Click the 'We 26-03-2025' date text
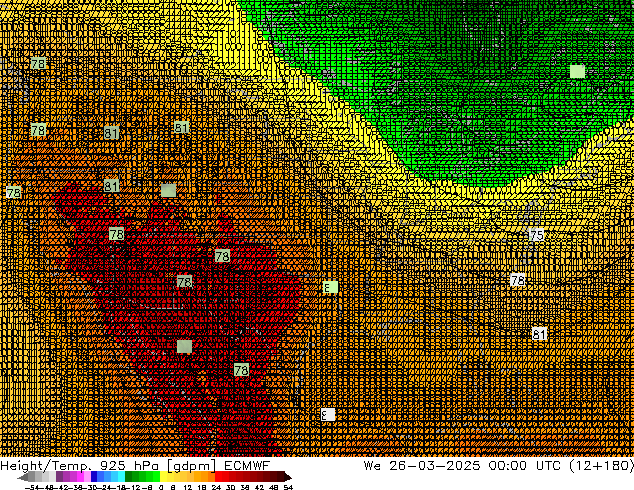Viewport: 634px width, 490px height. (x=422, y=466)
